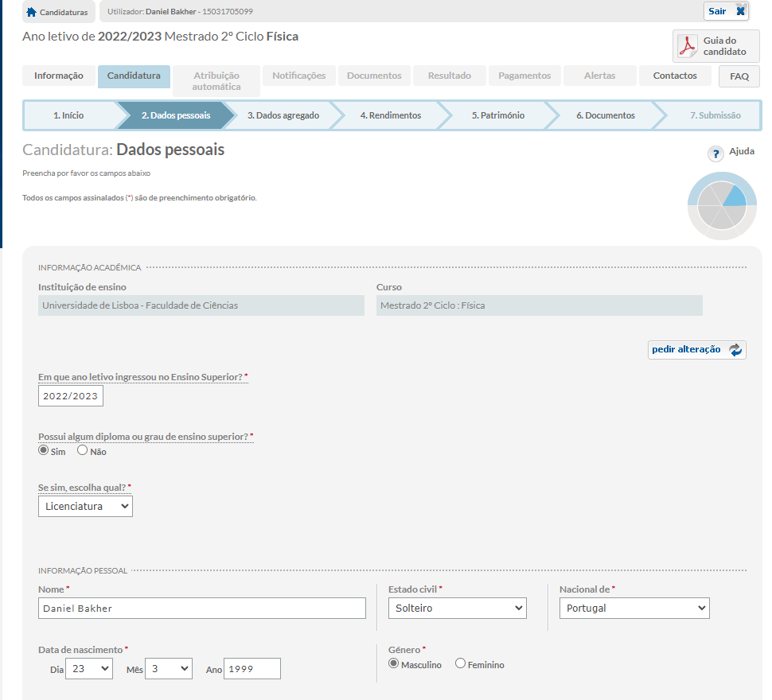Click the Utilizador Daniel Bakher text
This screenshot has width=772, height=700.
coord(180,11)
